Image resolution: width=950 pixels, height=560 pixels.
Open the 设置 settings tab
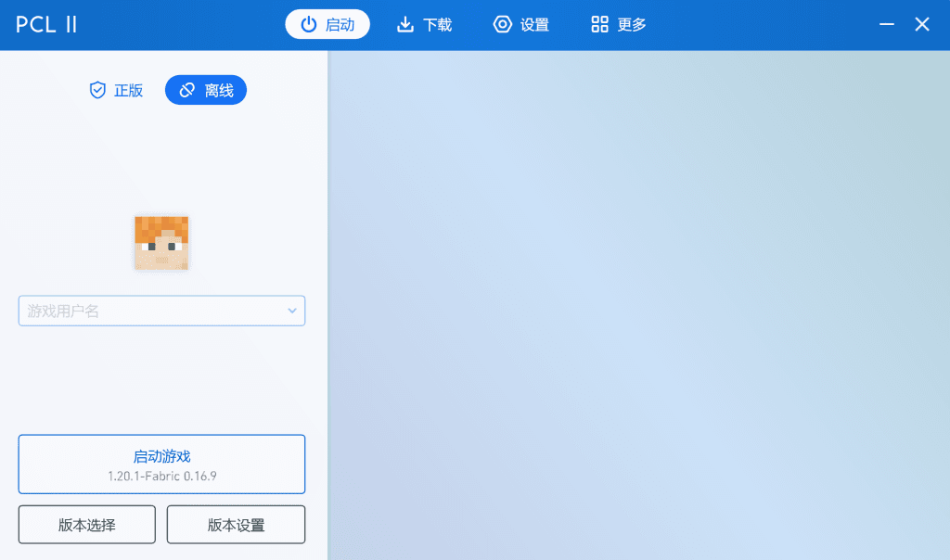(x=521, y=24)
